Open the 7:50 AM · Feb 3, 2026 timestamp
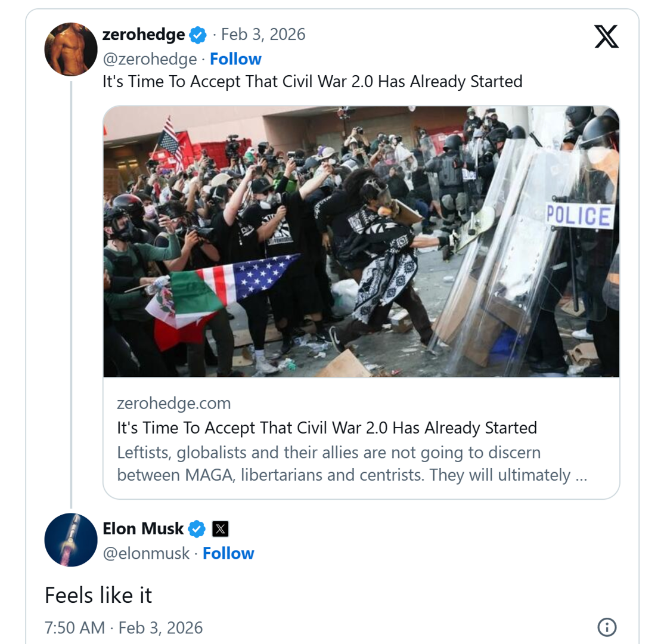 (x=124, y=627)
